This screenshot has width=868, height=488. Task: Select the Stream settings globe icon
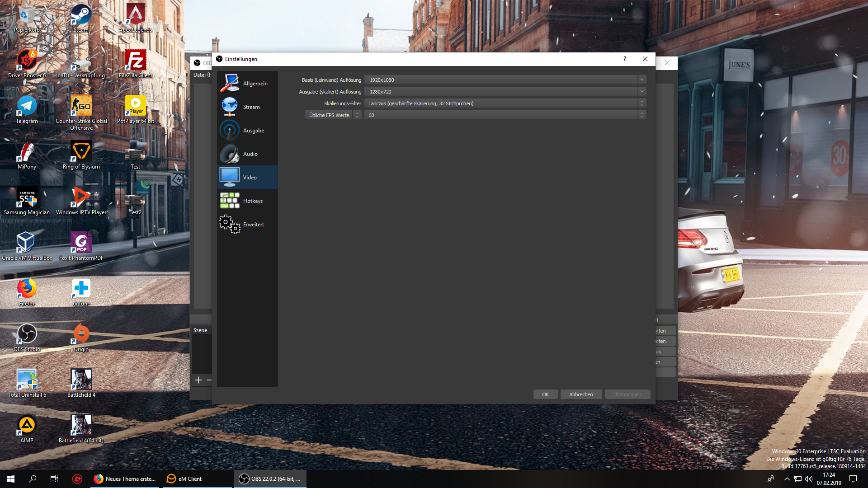pyautogui.click(x=230, y=107)
